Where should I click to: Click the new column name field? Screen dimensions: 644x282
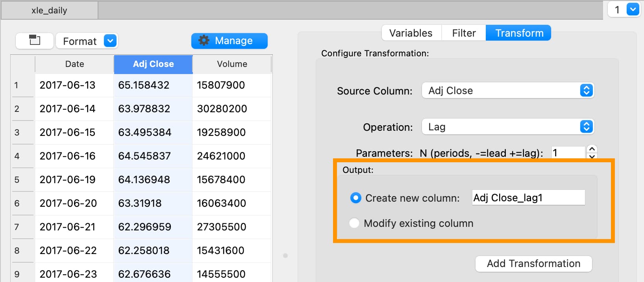(528, 198)
